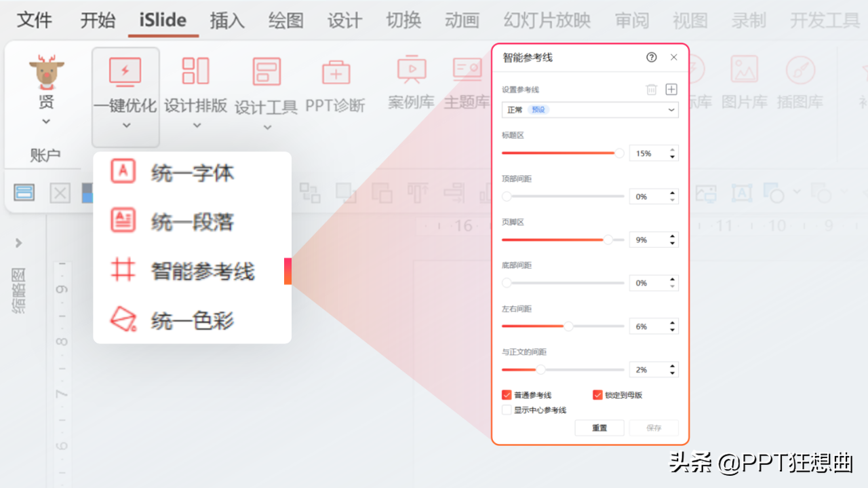Screen dimensions: 868x488
Task: Adjust the 底部间距 bottom spacing slider
Action: [x=563, y=283]
